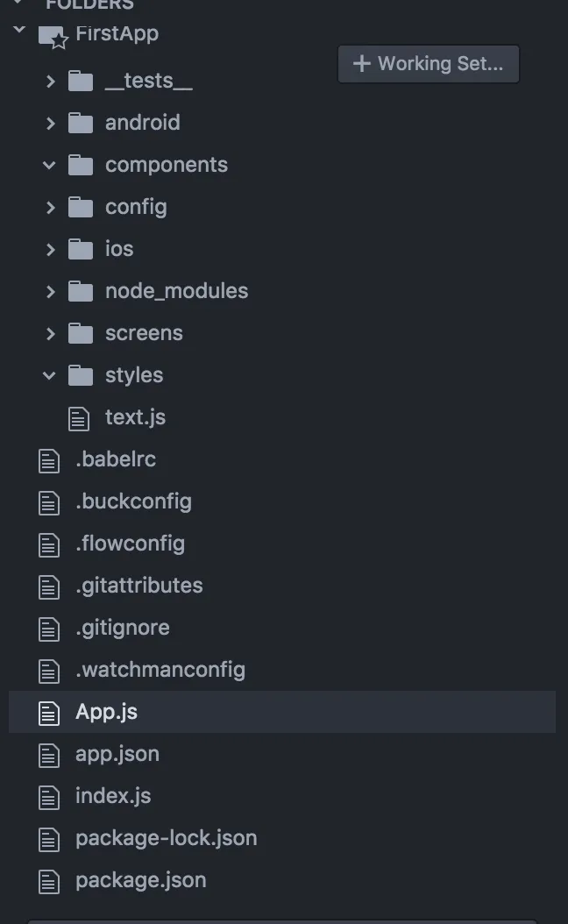
Task: Click the node_modules folder icon
Action: point(81,291)
